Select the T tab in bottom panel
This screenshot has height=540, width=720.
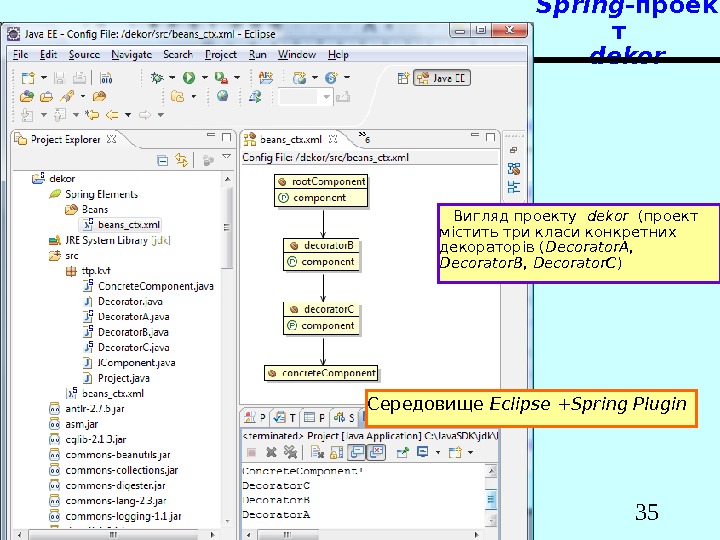(285, 417)
